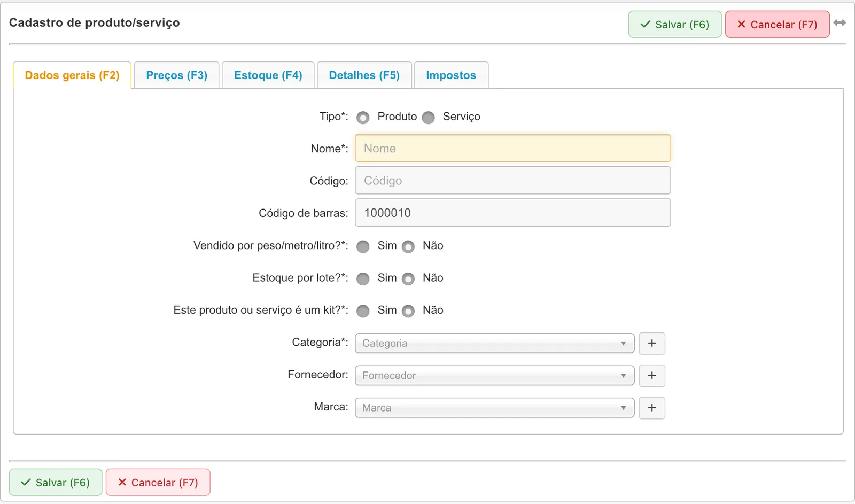Open the Marca dropdown
Viewport: 855px width, 504px height.
tap(494, 408)
